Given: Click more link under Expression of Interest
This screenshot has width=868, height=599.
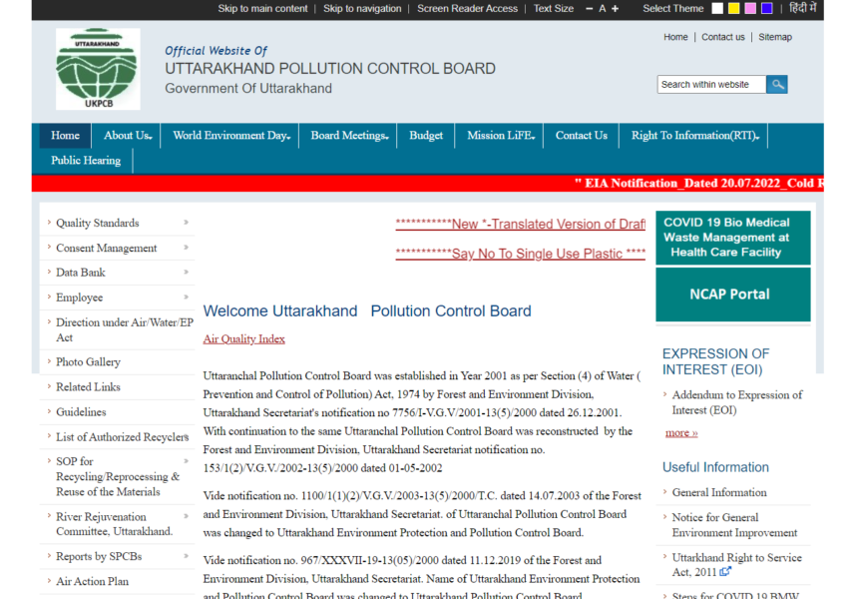Looking at the screenshot, I should tap(681, 432).
